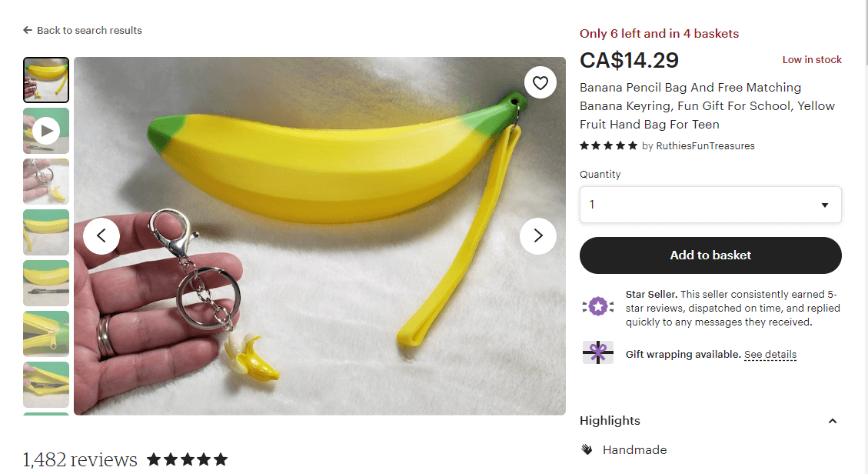Play the product video thumbnail
Viewport: 868px width, 474px height.
46,131
